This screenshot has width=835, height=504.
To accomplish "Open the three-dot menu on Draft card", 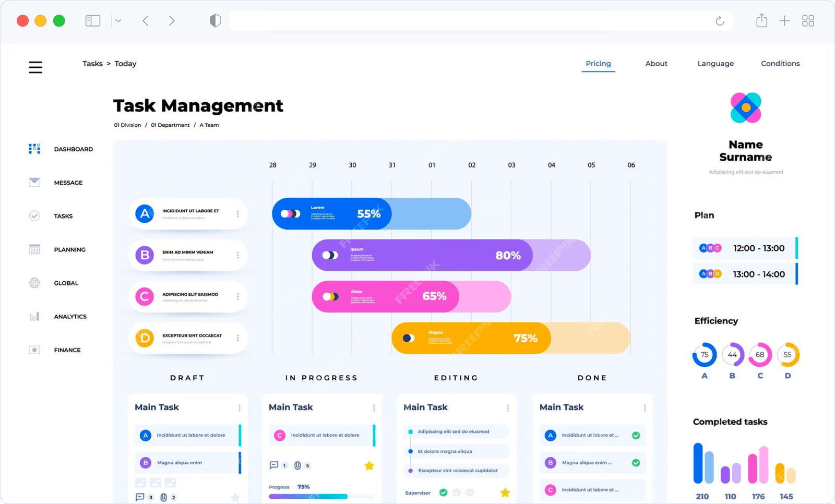I will pyautogui.click(x=240, y=408).
